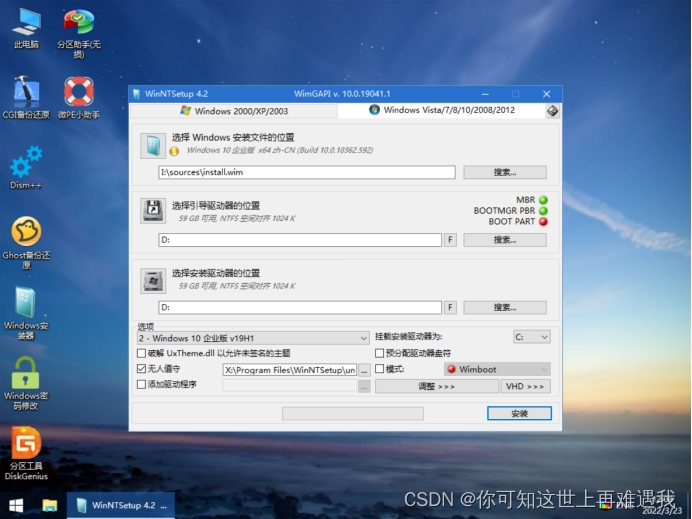Click the installation drive icon
The width and height of the screenshot is (692, 519).
[153, 281]
